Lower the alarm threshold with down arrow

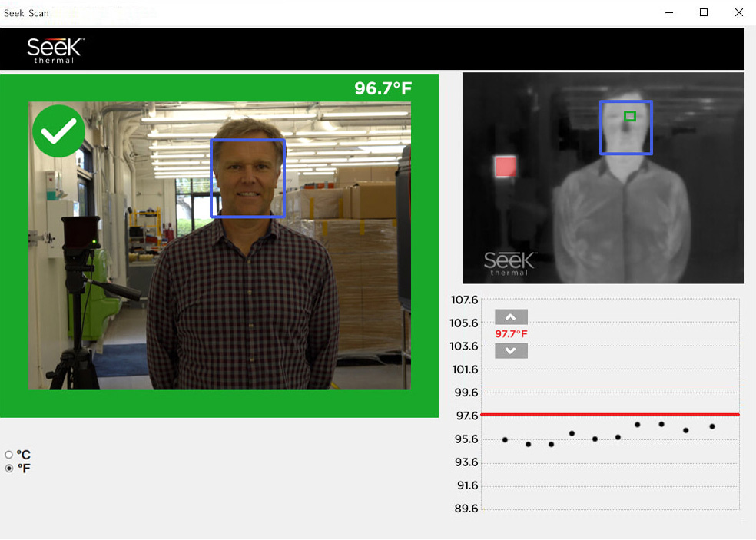511,350
